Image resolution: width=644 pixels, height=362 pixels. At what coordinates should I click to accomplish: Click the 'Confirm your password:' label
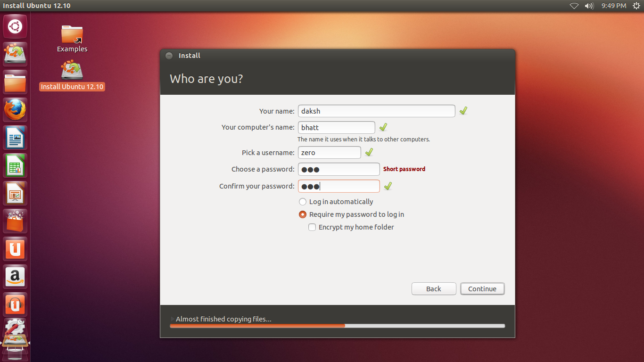257,186
